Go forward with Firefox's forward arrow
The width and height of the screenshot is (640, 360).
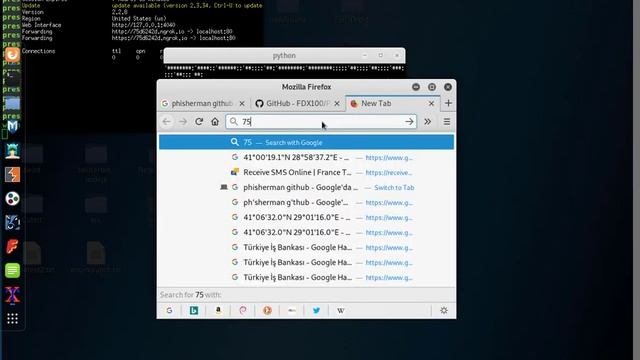point(182,122)
